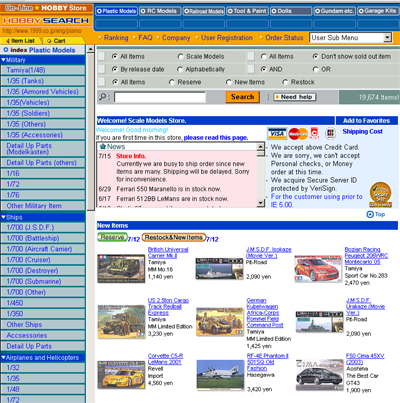Open the German Kubelwagen box image
The width and height of the screenshot is (400, 403).
[x=220, y=321]
